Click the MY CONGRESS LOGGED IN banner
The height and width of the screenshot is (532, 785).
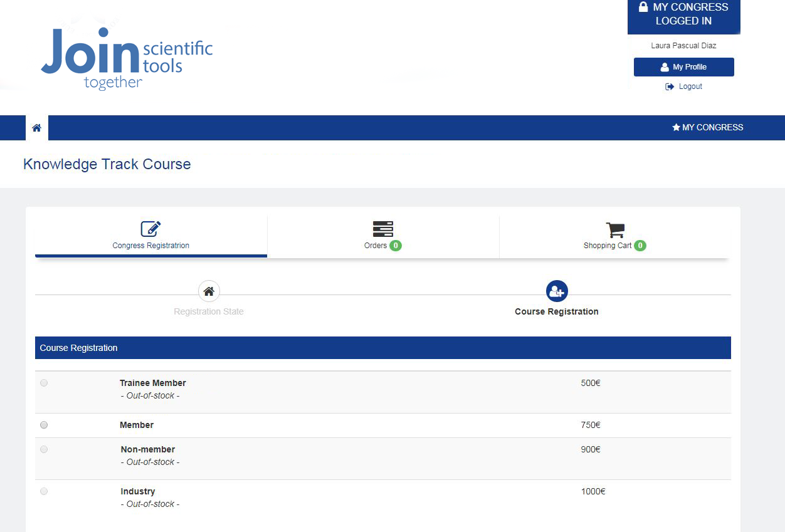[684, 17]
